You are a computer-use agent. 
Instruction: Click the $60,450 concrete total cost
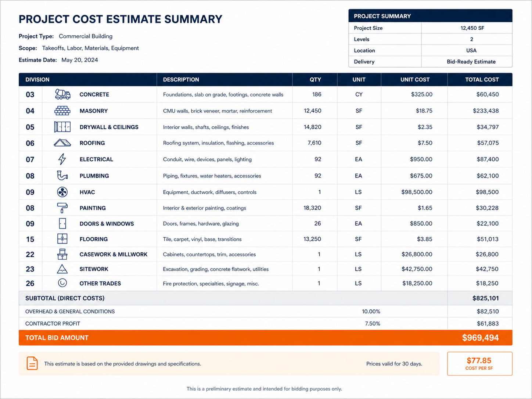(488, 94)
